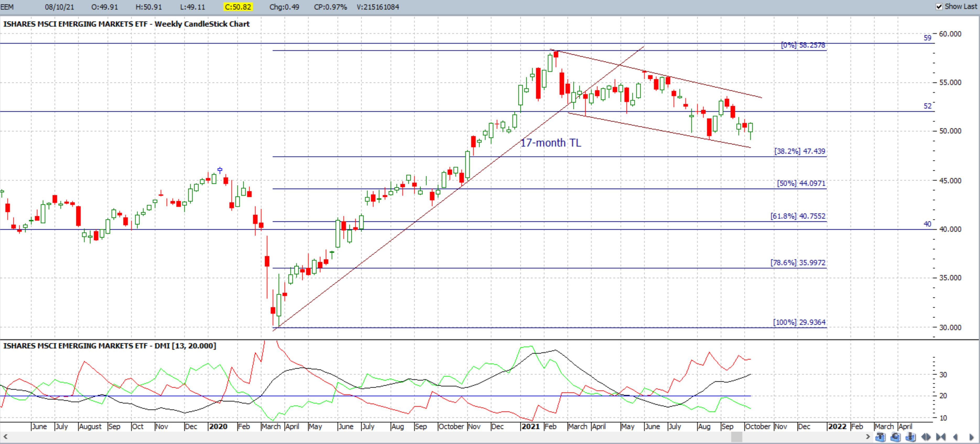Click the 52 horizontal level label
This screenshot has width=980, height=444.
(928, 106)
